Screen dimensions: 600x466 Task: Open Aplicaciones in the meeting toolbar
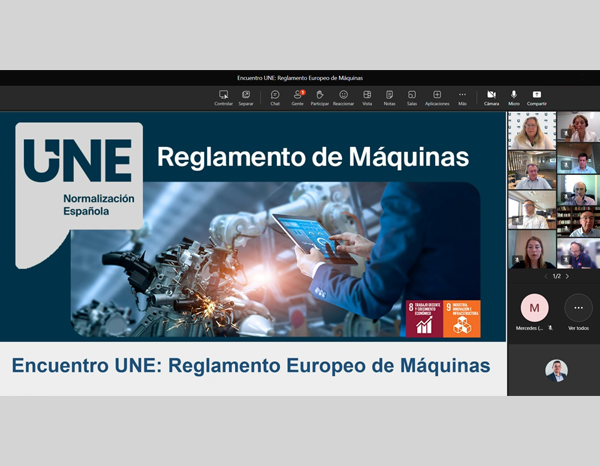click(437, 98)
